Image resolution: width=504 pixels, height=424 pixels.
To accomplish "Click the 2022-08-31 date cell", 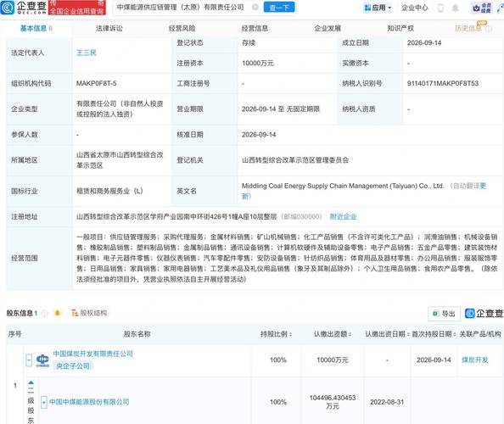I will (x=387, y=402).
